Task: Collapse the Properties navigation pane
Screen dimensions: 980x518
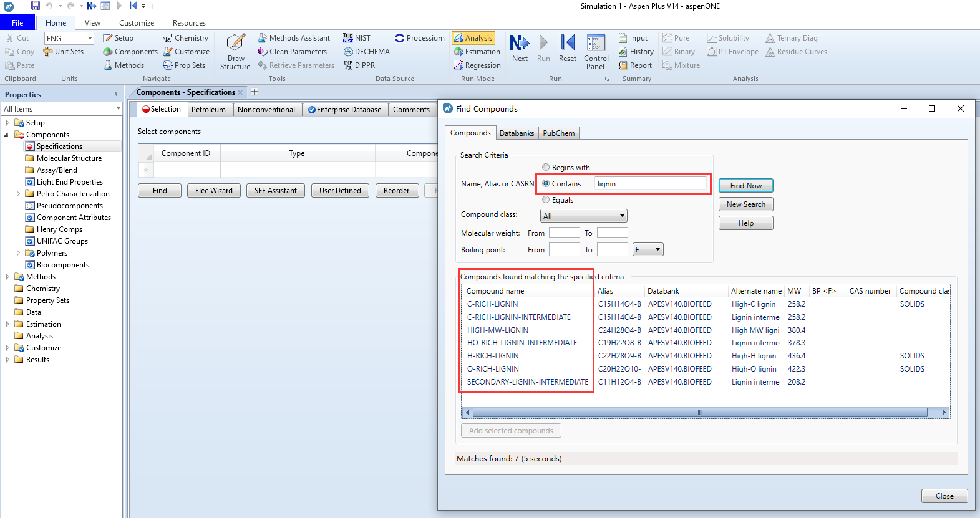Action: (115, 94)
